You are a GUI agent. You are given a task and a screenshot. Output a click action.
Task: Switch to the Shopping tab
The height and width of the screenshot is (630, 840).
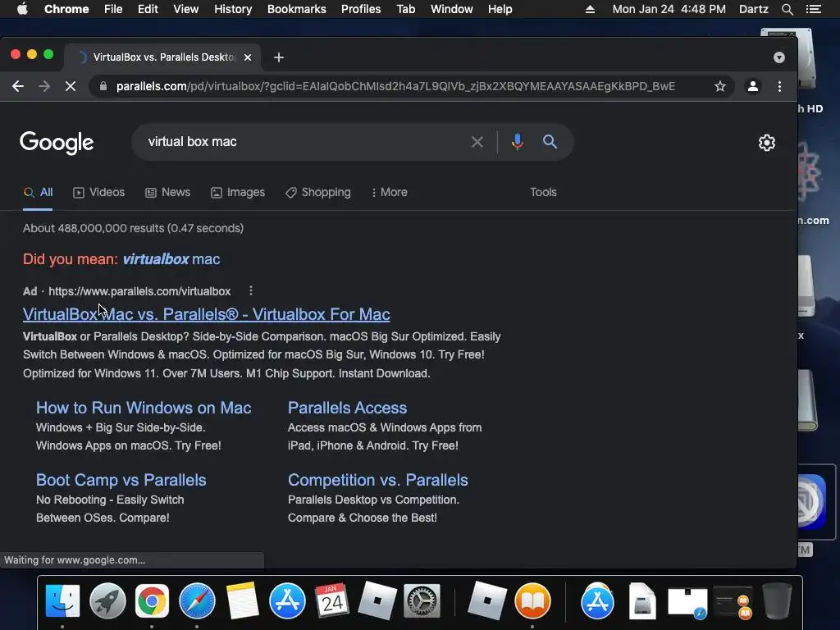[x=318, y=192]
